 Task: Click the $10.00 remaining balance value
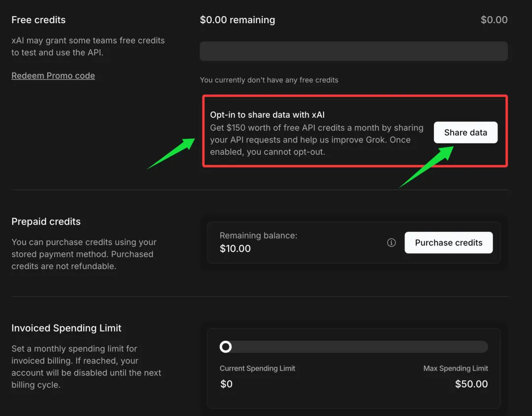pos(235,248)
